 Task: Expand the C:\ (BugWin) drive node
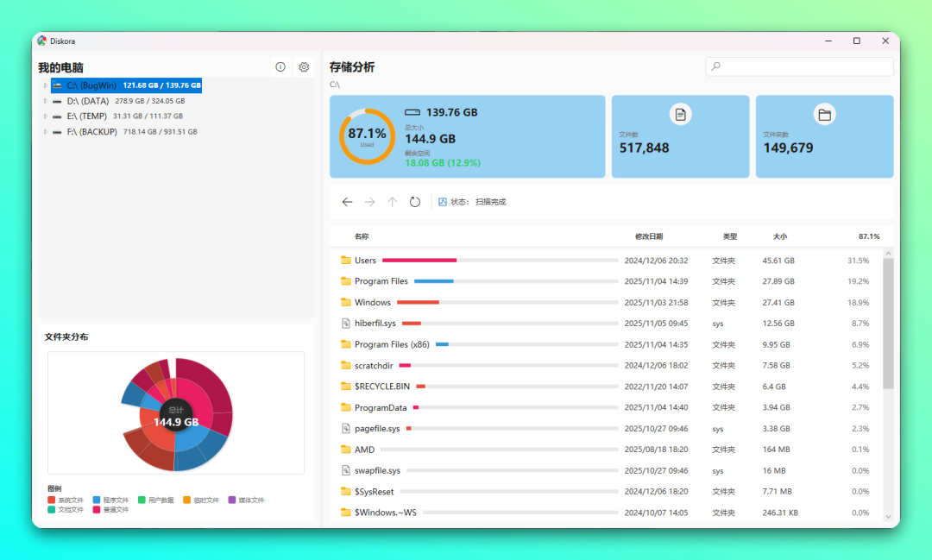[45, 85]
